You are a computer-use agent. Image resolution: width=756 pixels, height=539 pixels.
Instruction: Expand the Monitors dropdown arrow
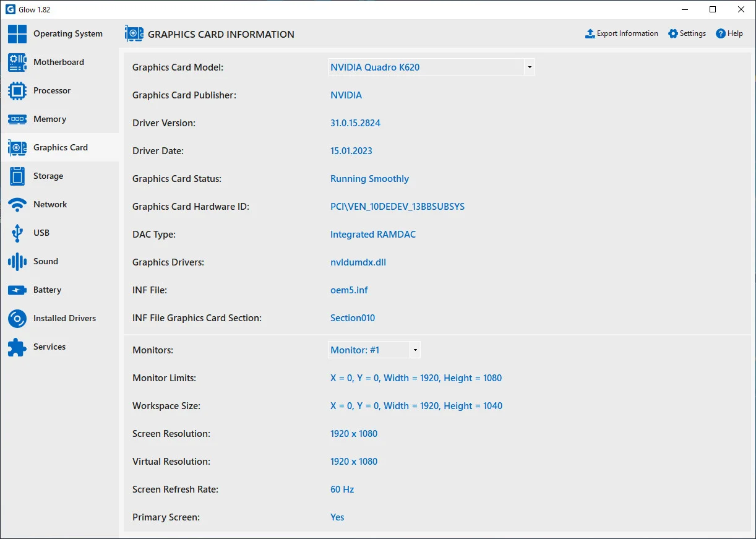415,350
